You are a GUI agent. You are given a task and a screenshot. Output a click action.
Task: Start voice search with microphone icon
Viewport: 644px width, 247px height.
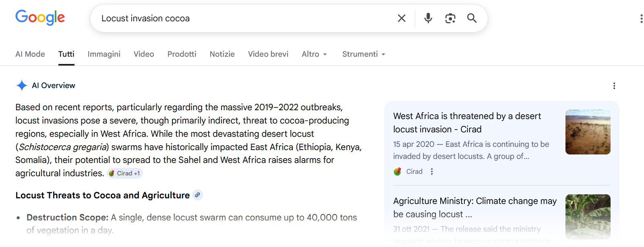[x=428, y=18]
